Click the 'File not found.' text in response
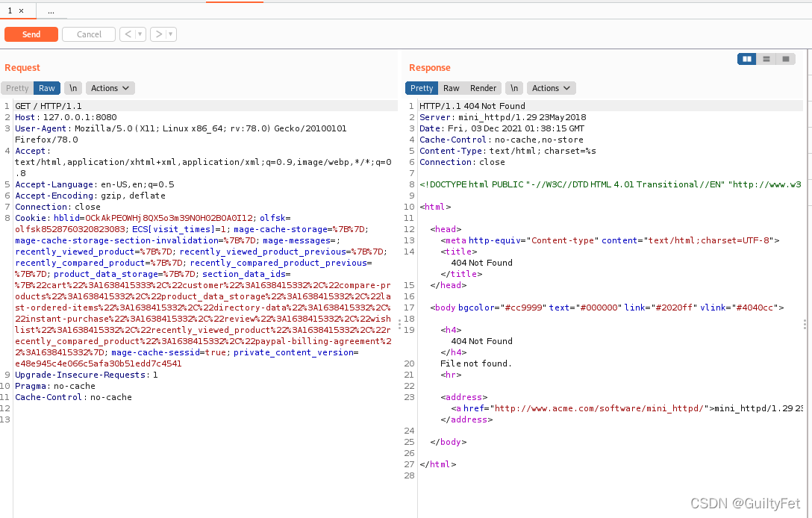This screenshot has width=812, height=518. (476, 363)
